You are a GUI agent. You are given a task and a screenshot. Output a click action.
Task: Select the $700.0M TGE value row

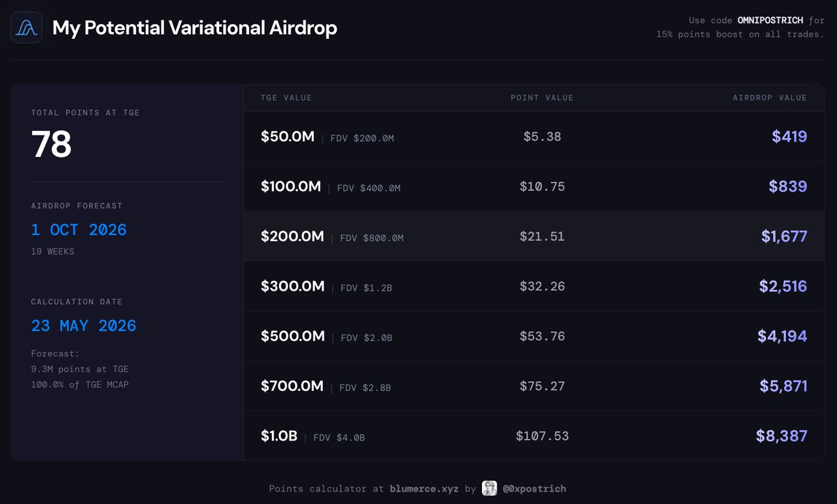pyautogui.click(x=534, y=386)
